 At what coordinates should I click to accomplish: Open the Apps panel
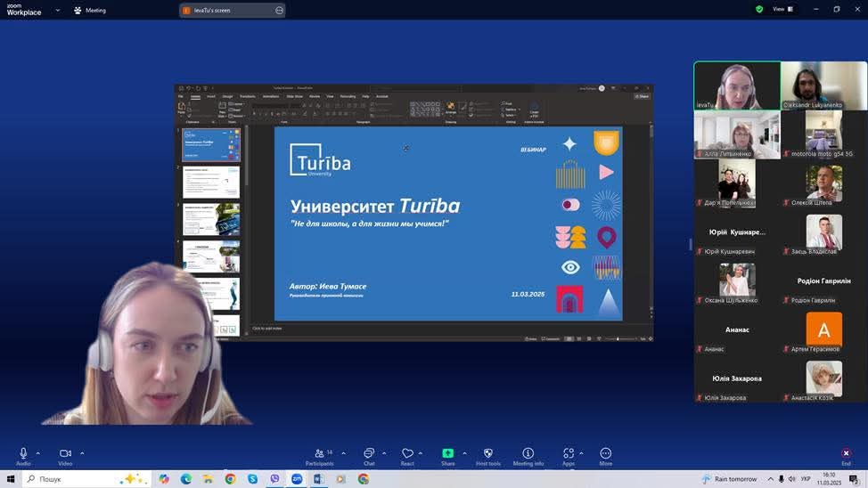click(x=569, y=456)
